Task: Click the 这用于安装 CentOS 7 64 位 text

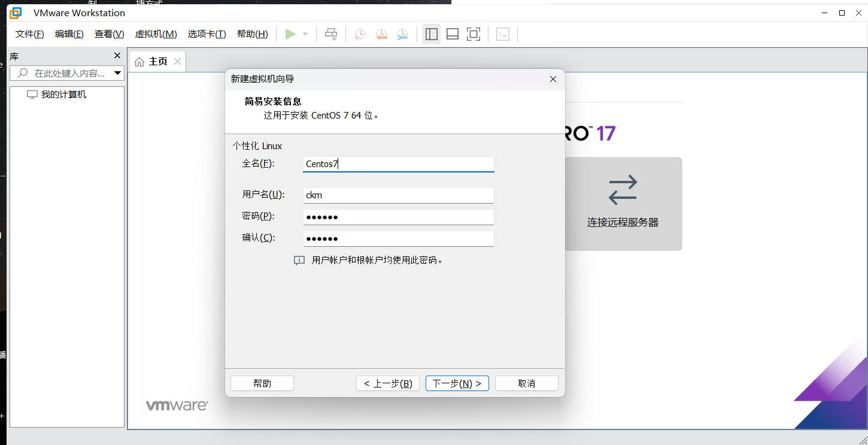Action: 321,116
